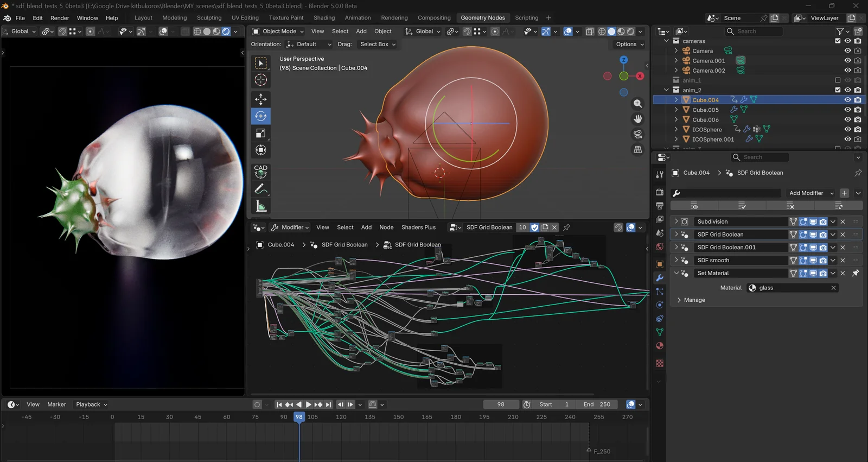Open the Object properties tab icon
Viewport: 868px width, 462px height.
coord(660,264)
